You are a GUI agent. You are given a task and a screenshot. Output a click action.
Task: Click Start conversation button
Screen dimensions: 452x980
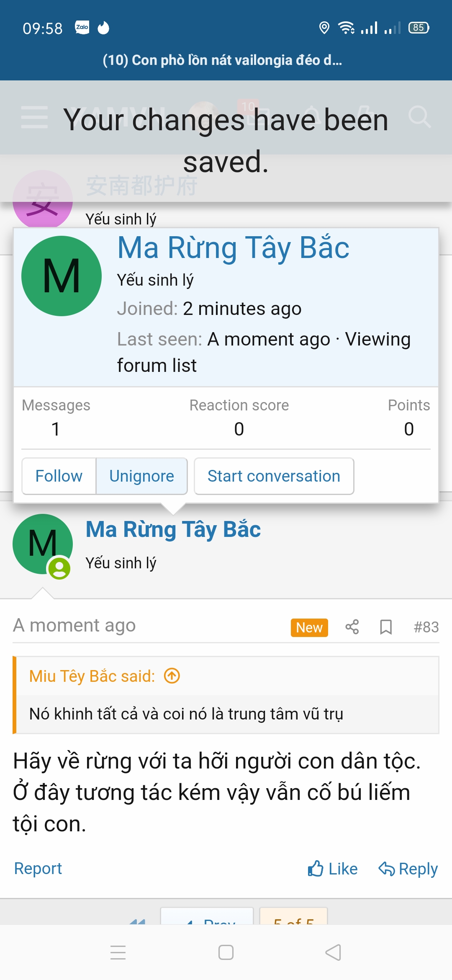274,476
